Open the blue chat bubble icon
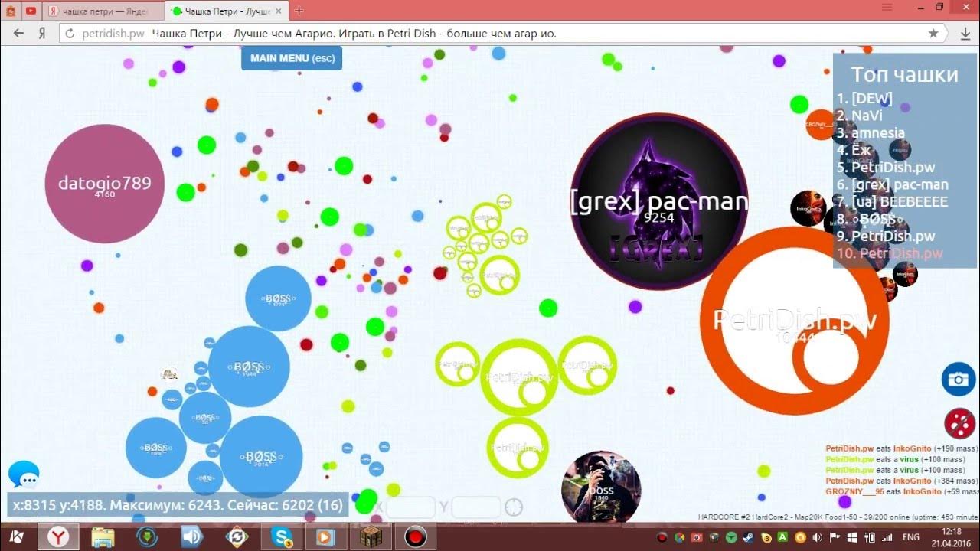The height and width of the screenshot is (551, 980). point(24,475)
